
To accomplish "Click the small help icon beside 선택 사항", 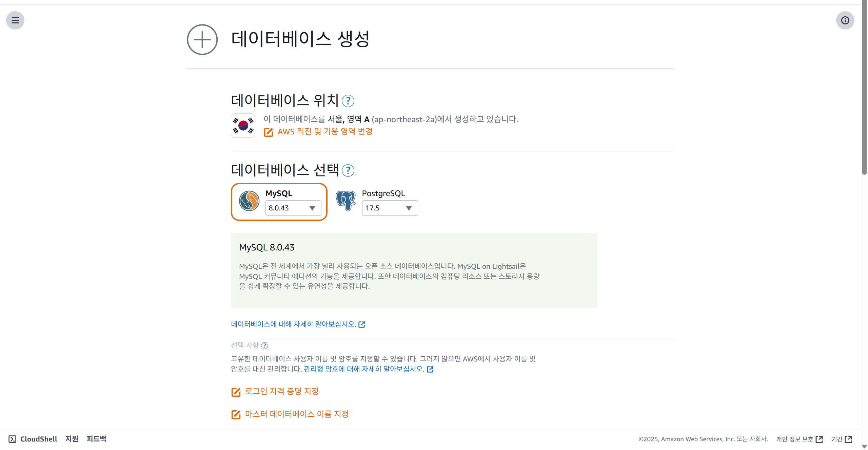I will coord(265,345).
